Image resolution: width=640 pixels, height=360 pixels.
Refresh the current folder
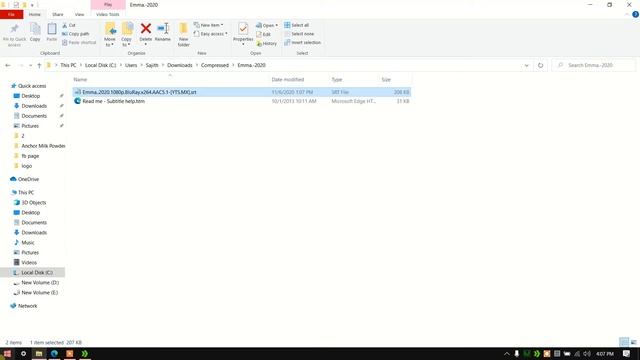[540, 65]
